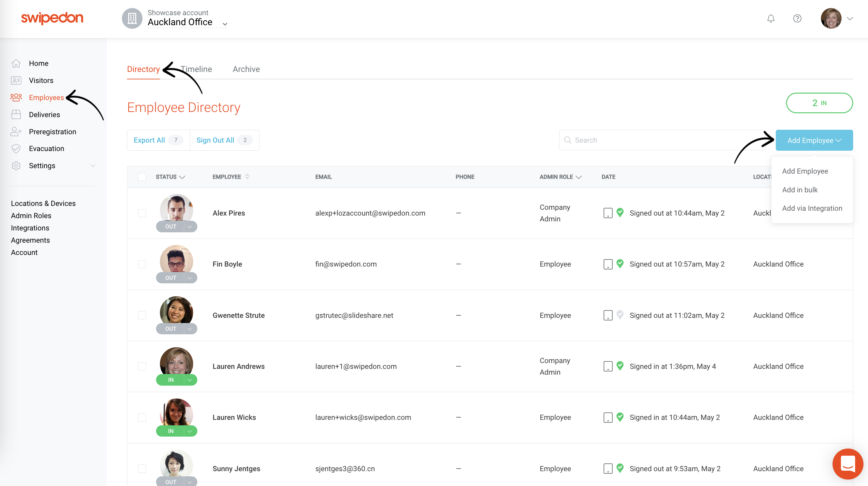Click the device icon in Alex Pires row

coord(608,213)
